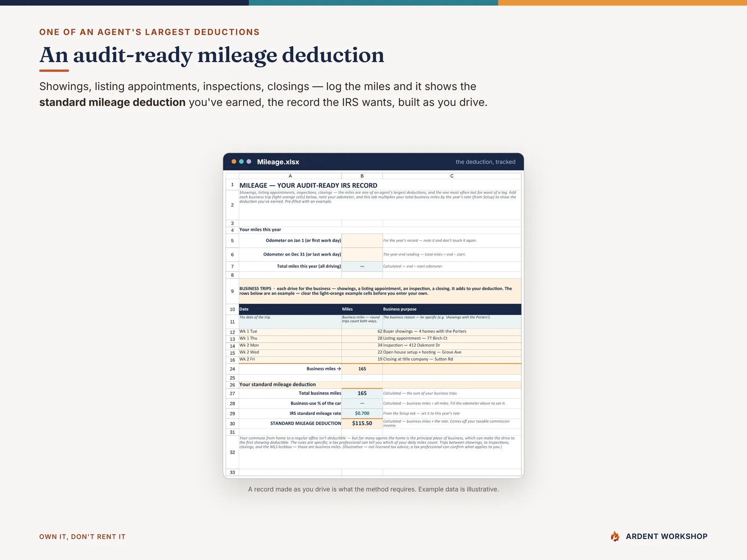Select row header 24
Screen dimensions: 747x560
pos(232,369)
